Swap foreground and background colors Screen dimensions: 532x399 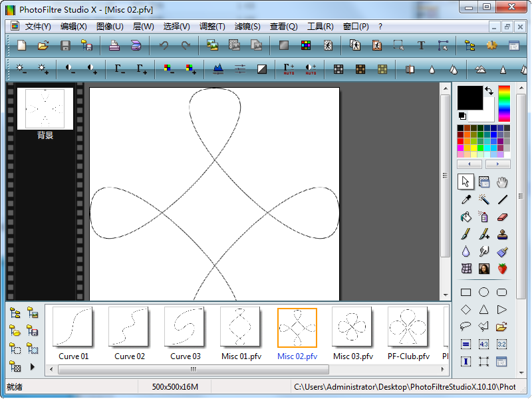[x=489, y=90]
